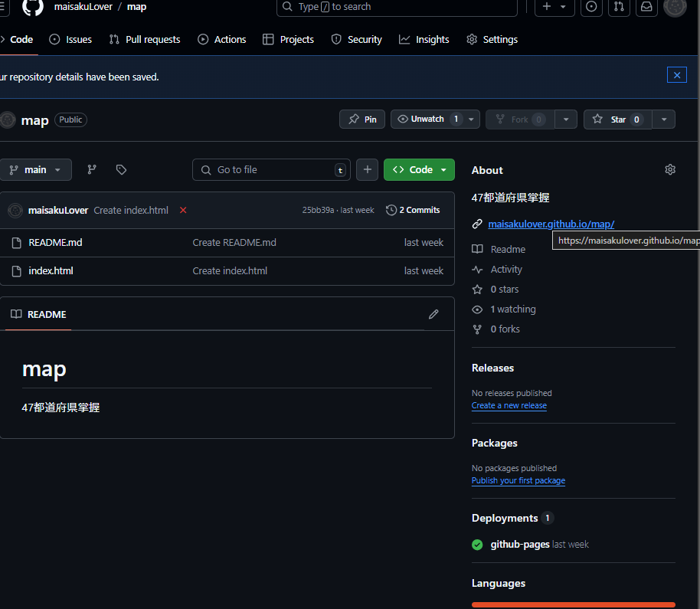
Task: Click the maisakuLover commit author name
Action: point(58,211)
